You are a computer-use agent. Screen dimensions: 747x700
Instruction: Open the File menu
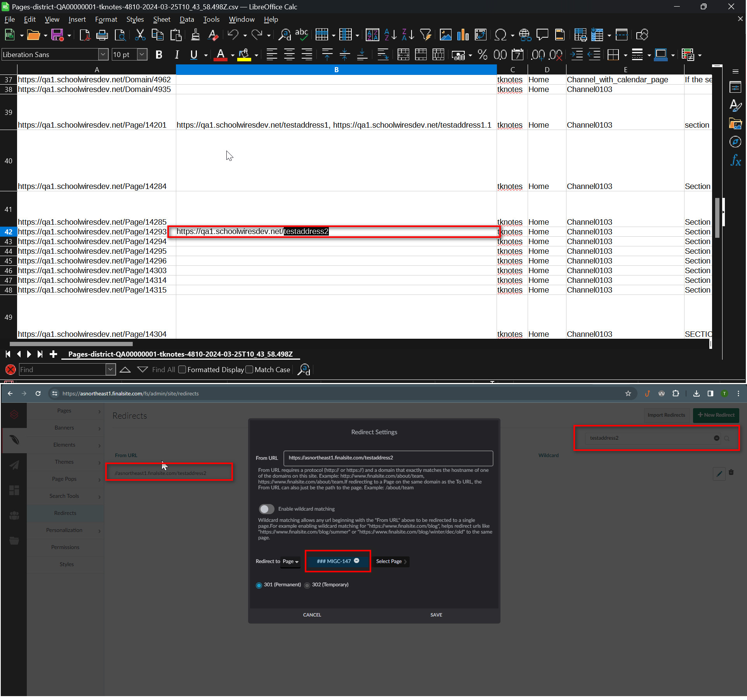[x=9, y=19]
